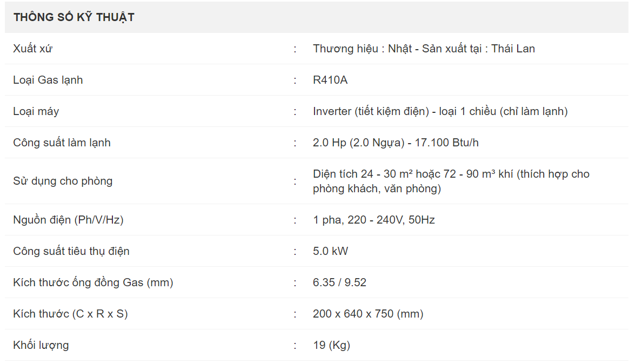The width and height of the screenshot is (629, 364).
Task: Select the Kích thước (C x R x S) label
Action: (x=70, y=313)
